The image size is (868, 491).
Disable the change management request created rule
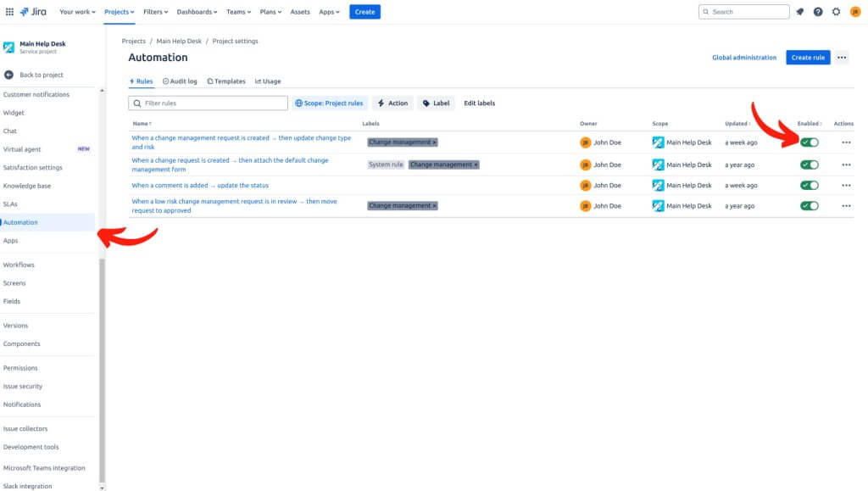pyautogui.click(x=809, y=142)
